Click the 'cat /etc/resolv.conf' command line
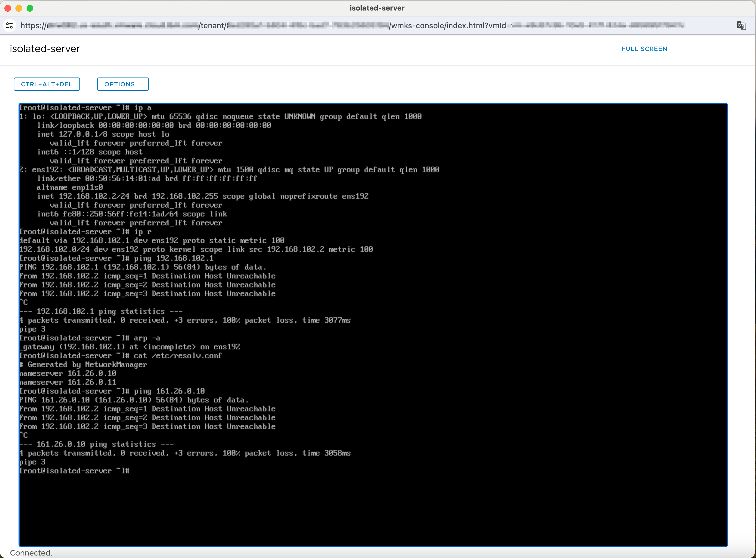 [x=120, y=356]
